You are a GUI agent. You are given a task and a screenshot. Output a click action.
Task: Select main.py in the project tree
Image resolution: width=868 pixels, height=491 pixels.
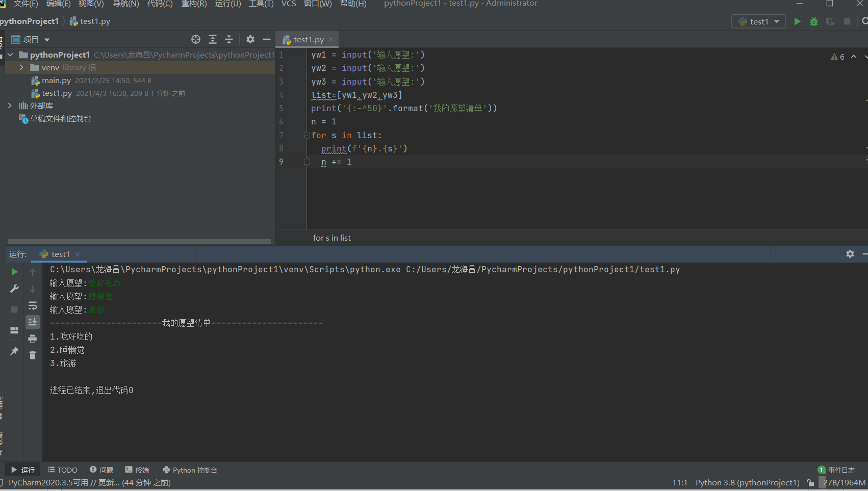pyautogui.click(x=56, y=81)
